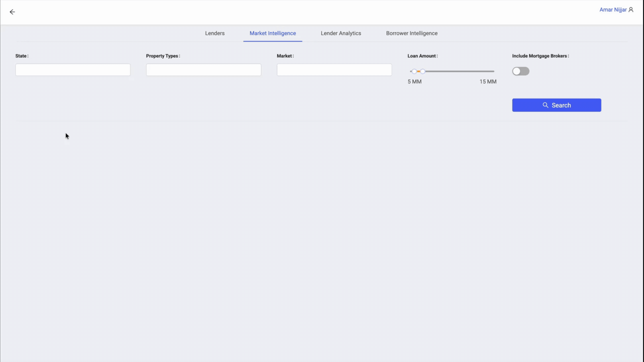Select the Market Intelligence tab
Viewport: 644px width, 362px height.
click(272, 33)
